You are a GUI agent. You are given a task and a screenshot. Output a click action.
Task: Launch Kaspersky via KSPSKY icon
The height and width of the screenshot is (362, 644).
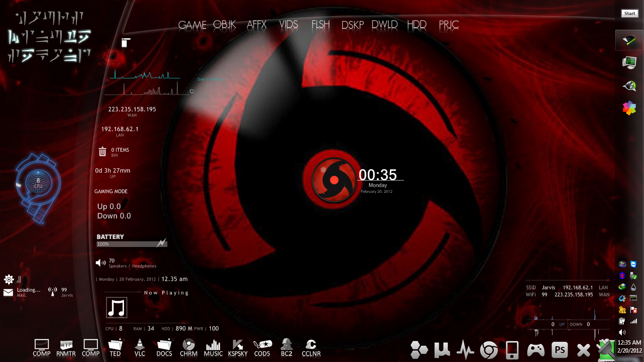pyautogui.click(x=238, y=348)
